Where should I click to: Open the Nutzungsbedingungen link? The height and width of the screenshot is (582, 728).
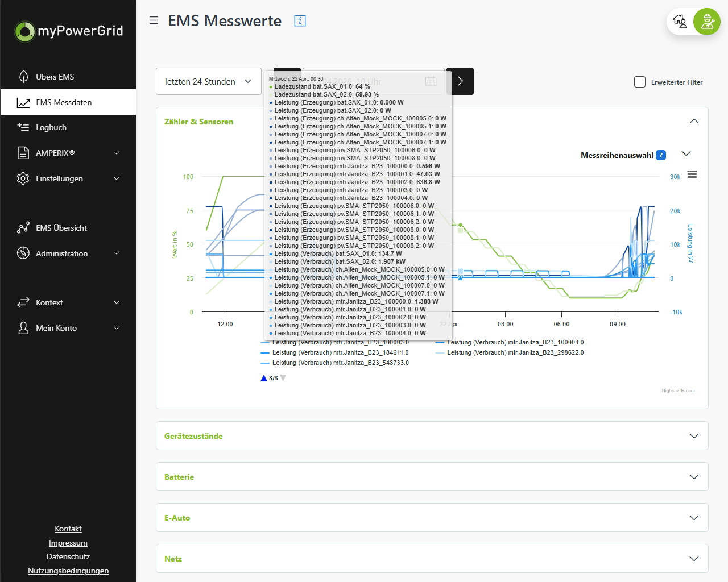click(68, 571)
